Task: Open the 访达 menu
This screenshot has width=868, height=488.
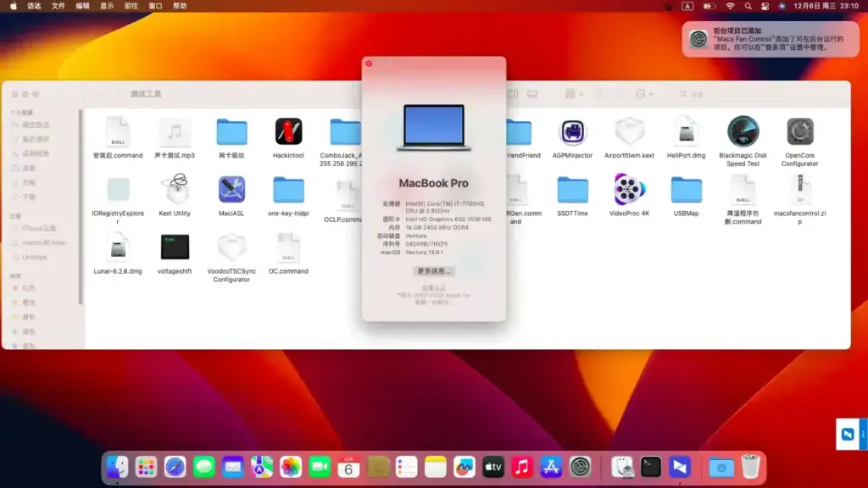Action: point(34,6)
